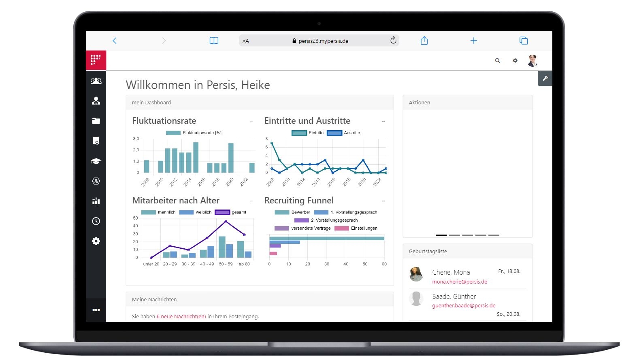Open Mitarbeiter nach Alter widget options
This screenshot has width=639, height=364.
[x=251, y=201]
